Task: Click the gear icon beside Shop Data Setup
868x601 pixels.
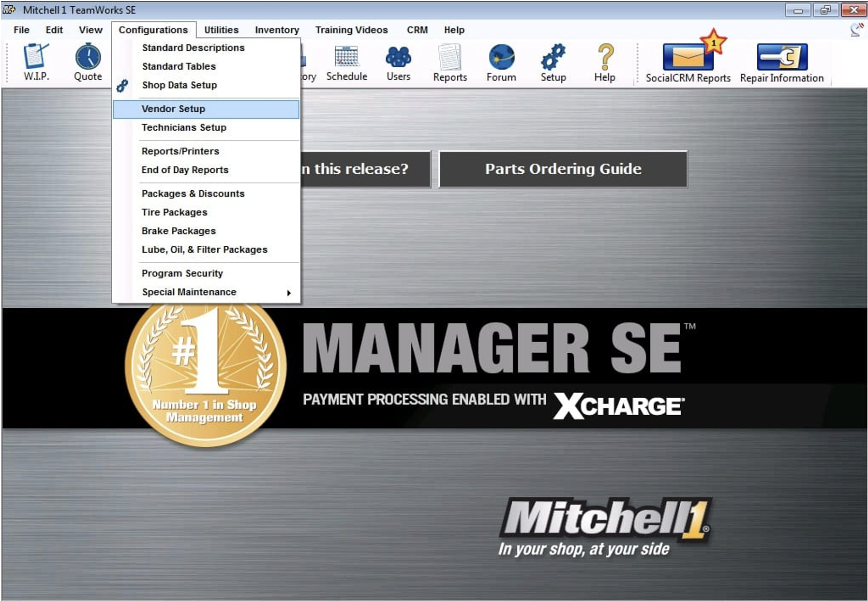Action: [x=122, y=86]
